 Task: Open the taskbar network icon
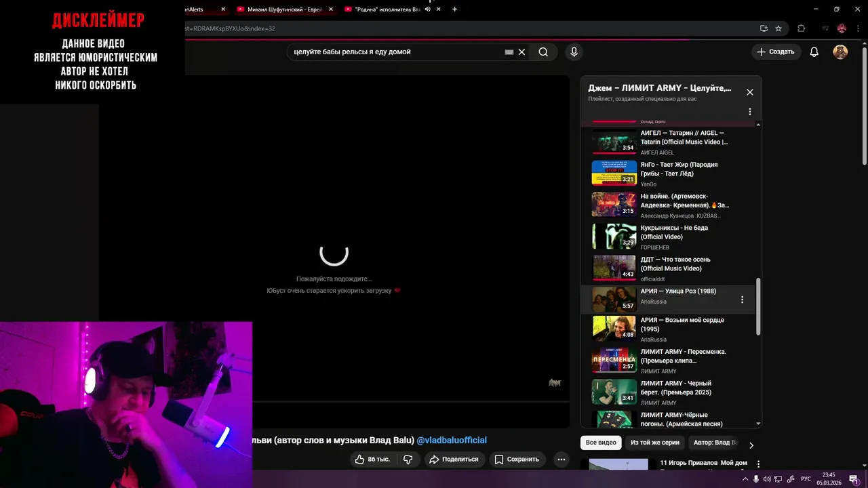pyautogui.click(x=778, y=479)
